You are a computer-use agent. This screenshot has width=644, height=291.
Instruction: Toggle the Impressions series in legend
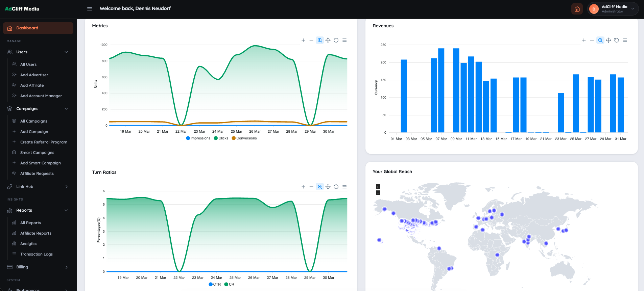click(198, 138)
